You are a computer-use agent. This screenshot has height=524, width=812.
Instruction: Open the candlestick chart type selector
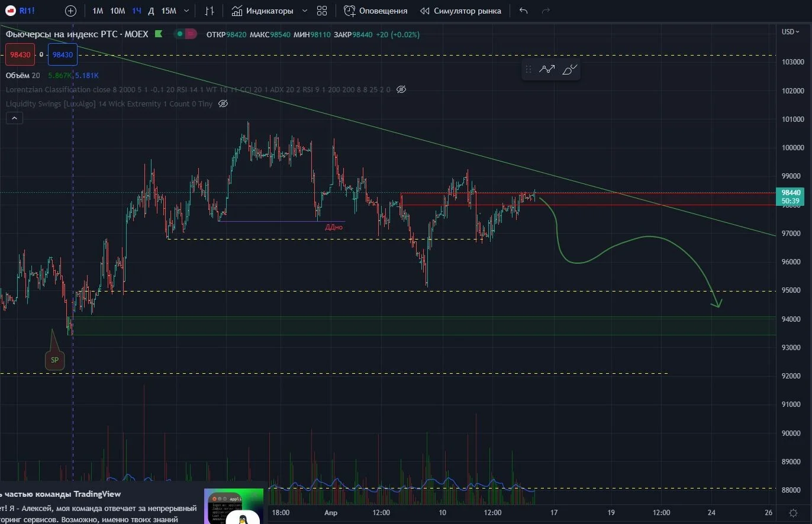[x=209, y=11]
